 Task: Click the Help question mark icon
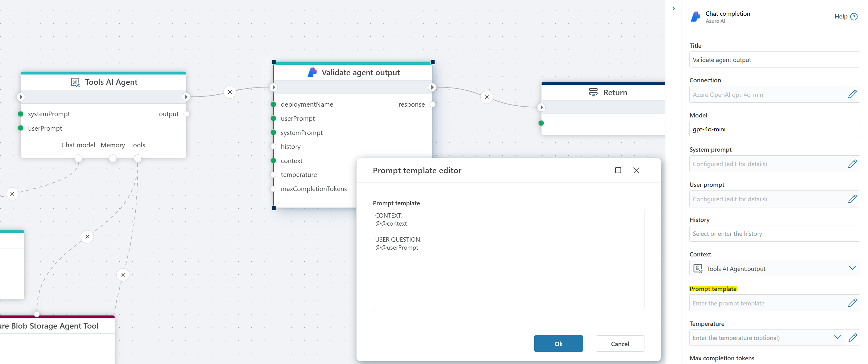point(854,17)
